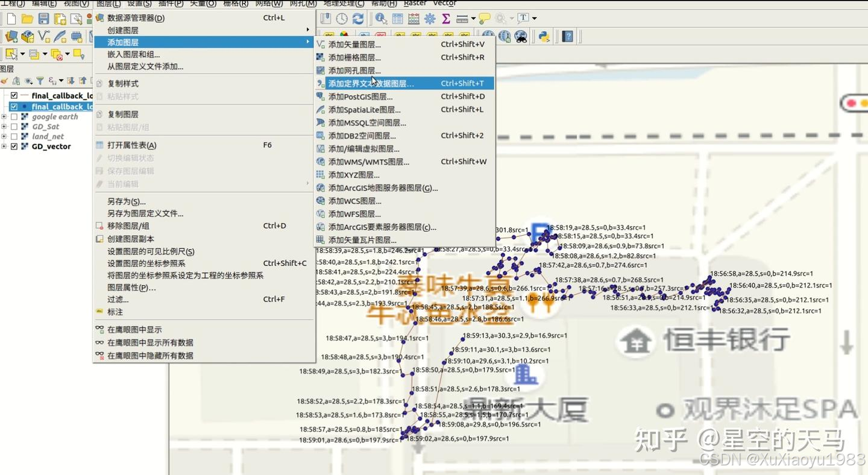Open the 栅格(R) menu

pos(236,4)
